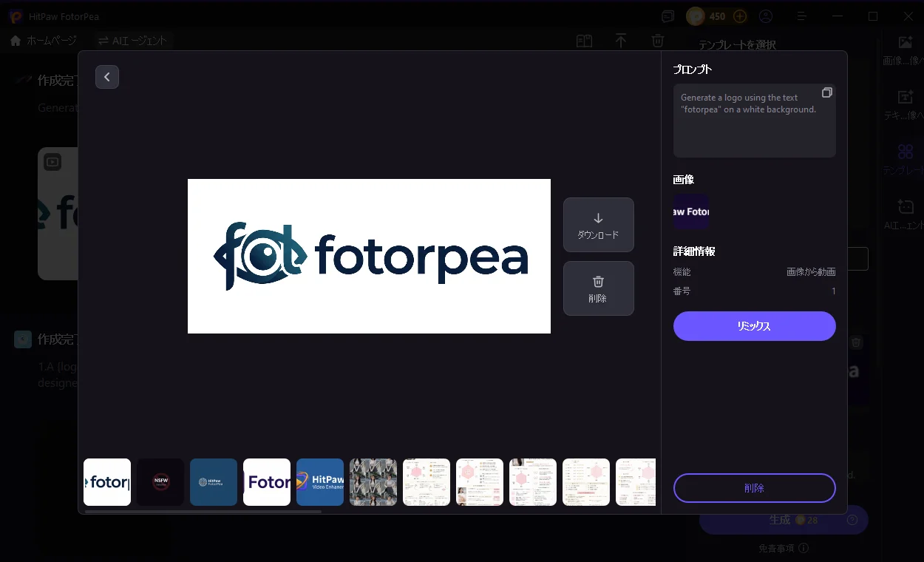This screenshot has height=562, width=924.
Task: Open the AI agent sidebar tool
Action: [904, 214]
